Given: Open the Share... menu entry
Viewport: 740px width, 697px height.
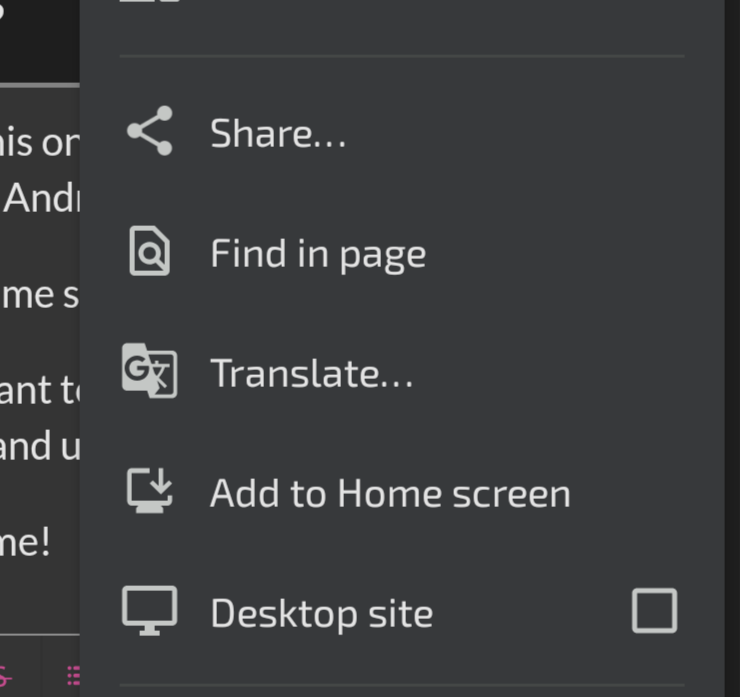Looking at the screenshot, I should pyautogui.click(x=278, y=133).
